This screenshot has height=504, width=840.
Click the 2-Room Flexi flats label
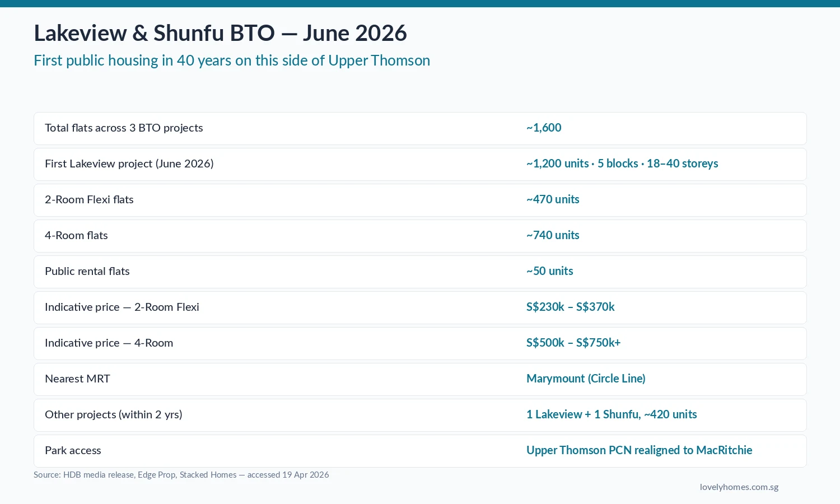click(89, 199)
